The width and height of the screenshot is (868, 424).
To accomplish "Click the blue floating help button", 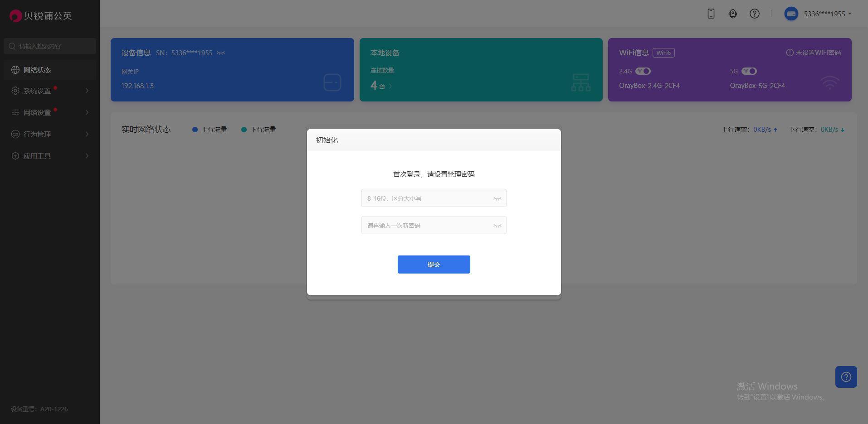I will pyautogui.click(x=846, y=377).
